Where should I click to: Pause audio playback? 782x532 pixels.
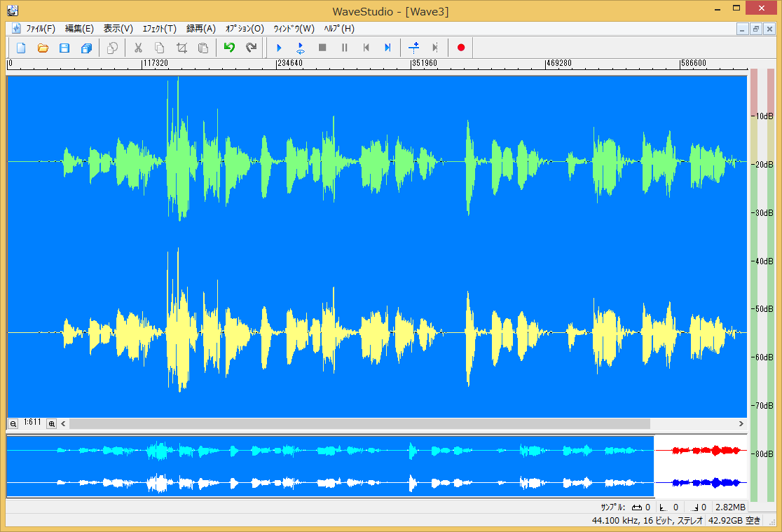pos(344,48)
